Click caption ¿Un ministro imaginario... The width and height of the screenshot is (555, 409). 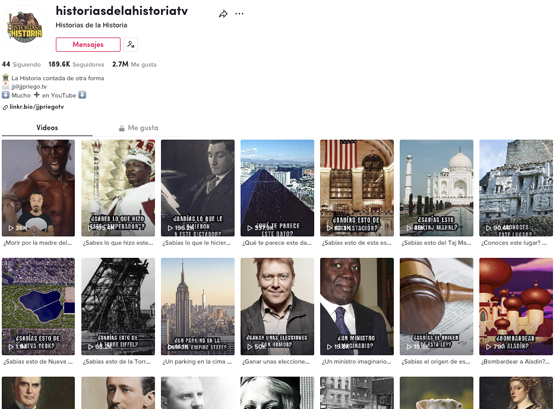pos(357,362)
